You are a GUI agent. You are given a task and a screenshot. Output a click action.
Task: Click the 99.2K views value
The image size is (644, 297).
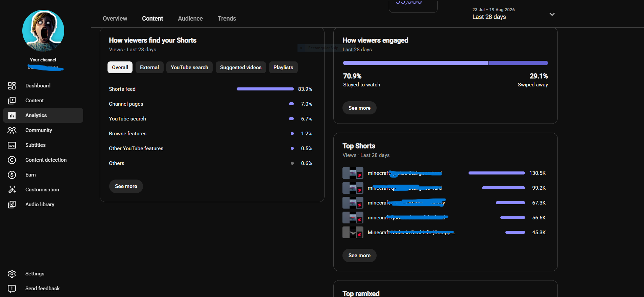tap(539, 188)
